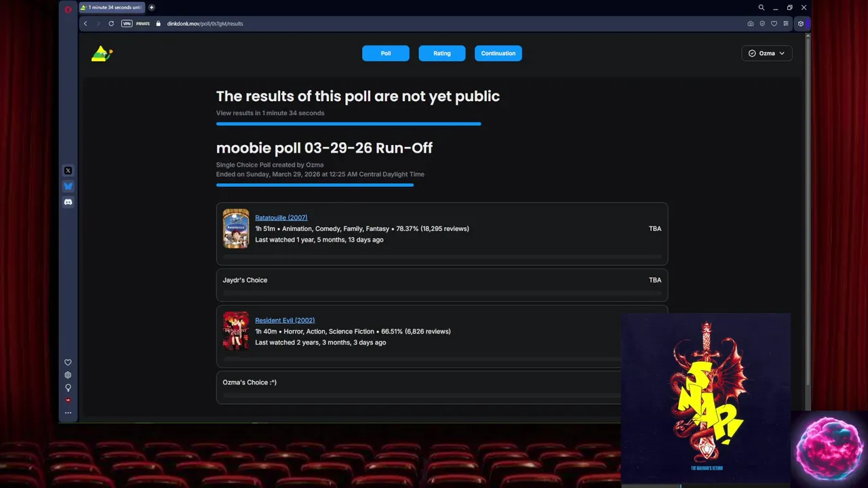868x488 pixels.
Task: Open Discord in the sidebar
Action: (68, 202)
